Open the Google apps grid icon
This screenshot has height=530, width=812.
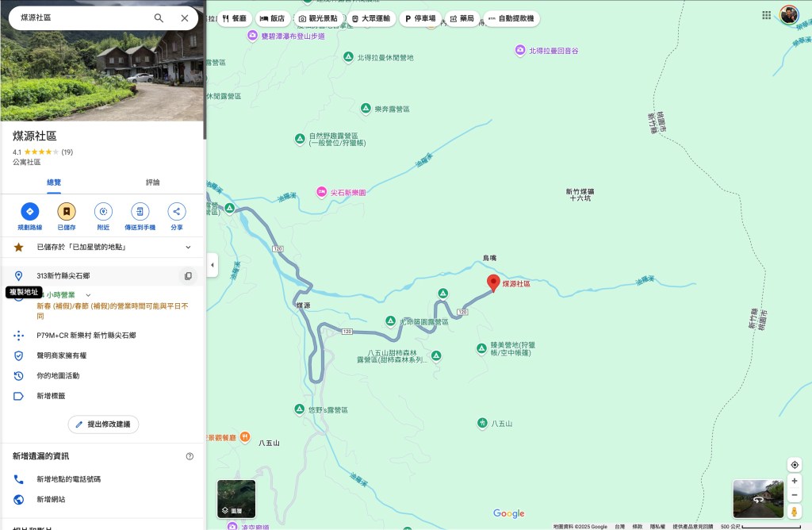point(766,15)
